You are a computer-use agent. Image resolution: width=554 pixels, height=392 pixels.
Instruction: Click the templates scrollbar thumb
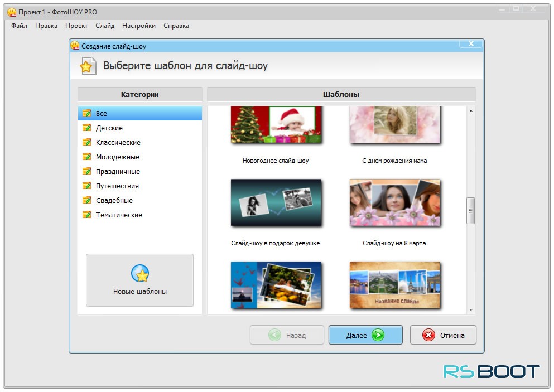(471, 211)
